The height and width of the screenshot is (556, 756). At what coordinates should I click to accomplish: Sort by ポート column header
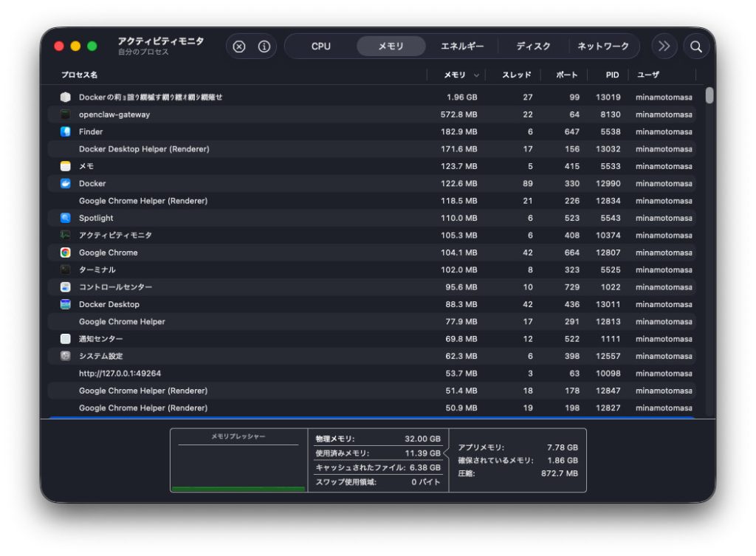click(566, 75)
